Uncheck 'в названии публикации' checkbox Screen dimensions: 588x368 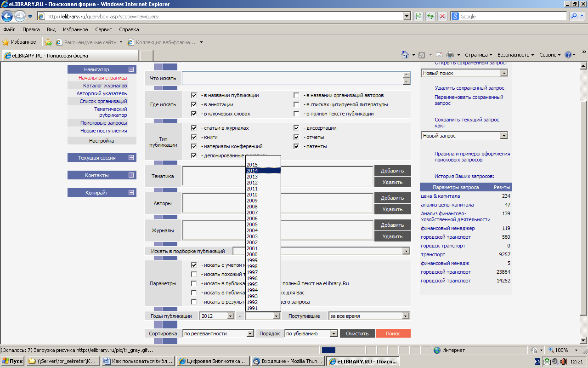tap(194, 95)
